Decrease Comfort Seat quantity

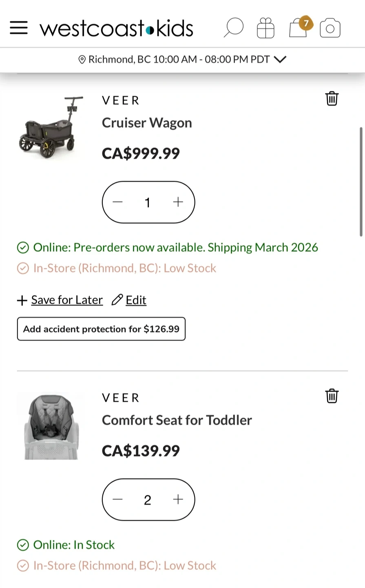click(118, 499)
